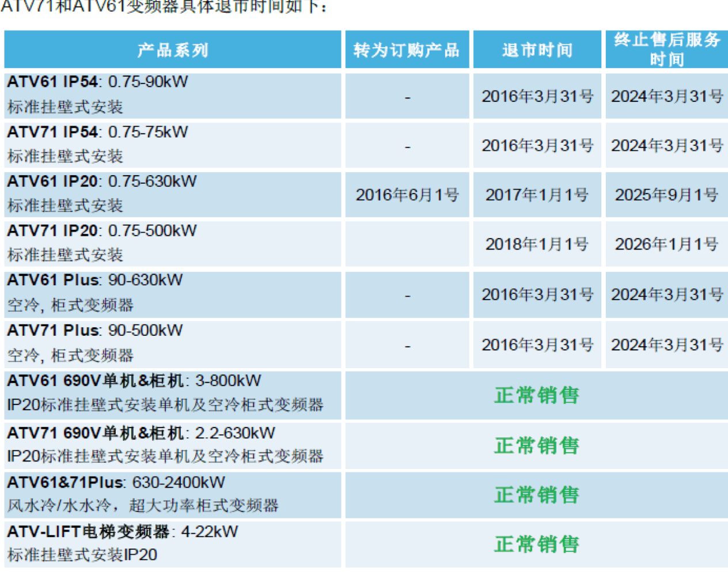Click the dash in the ATV61 Plus row
The width and height of the screenshot is (728, 575).
click(x=407, y=296)
